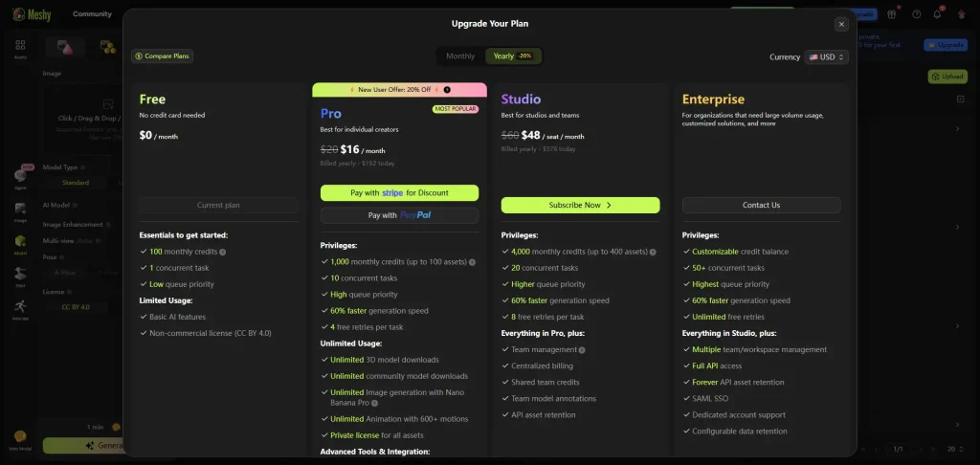Click the gift icon in top bar

892,13
